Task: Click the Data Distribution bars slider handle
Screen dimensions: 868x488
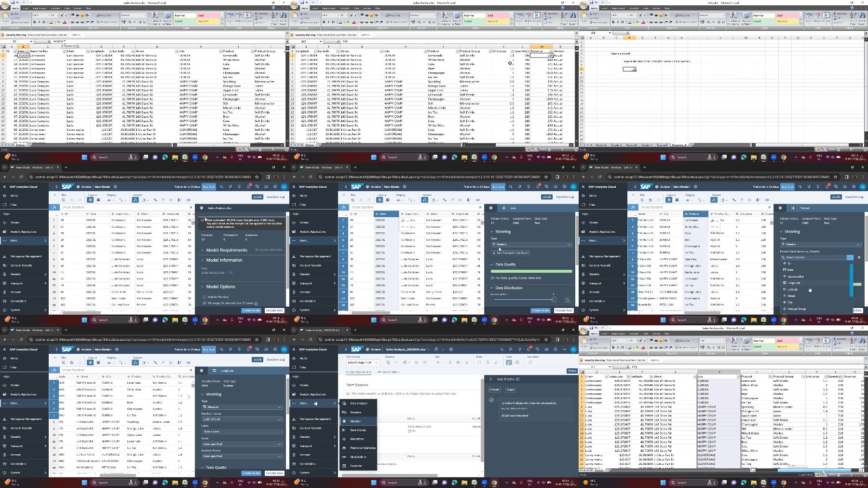Action: pyautogui.click(x=554, y=299)
